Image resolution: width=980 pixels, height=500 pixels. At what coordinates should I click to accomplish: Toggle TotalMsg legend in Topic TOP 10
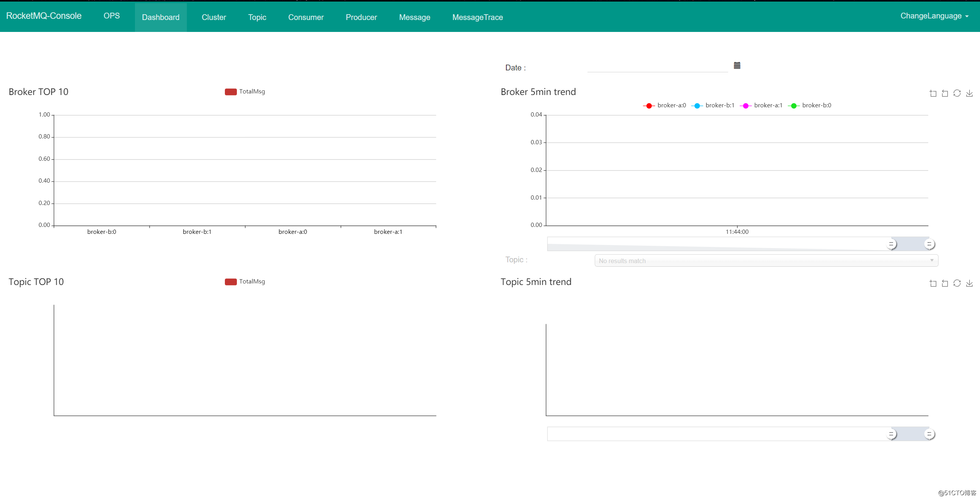[x=245, y=282]
